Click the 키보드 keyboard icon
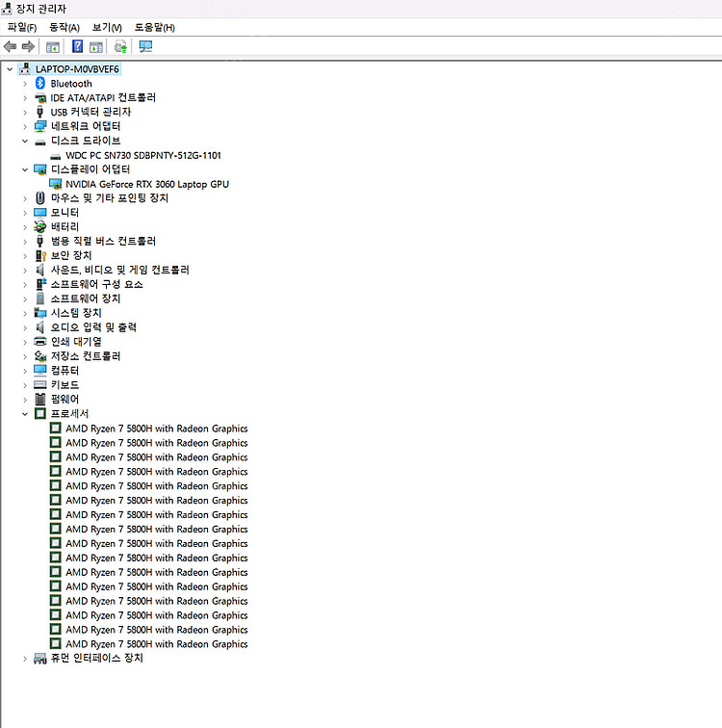This screenshot has height=728, width=722. coord(40,385)
